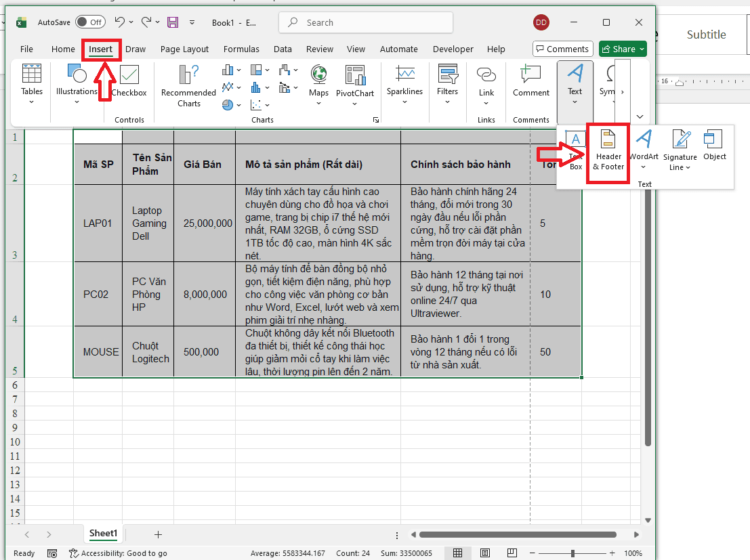Screen dimensions: 750x560
Task: Open the DD account profile
Action: [541, 22]
